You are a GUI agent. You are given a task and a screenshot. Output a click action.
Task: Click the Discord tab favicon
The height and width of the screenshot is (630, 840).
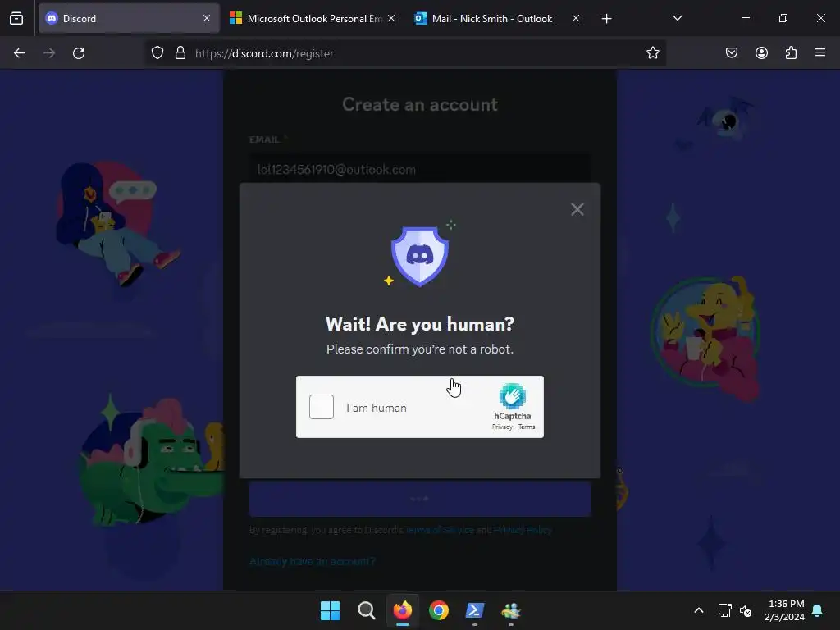(52, 18)
